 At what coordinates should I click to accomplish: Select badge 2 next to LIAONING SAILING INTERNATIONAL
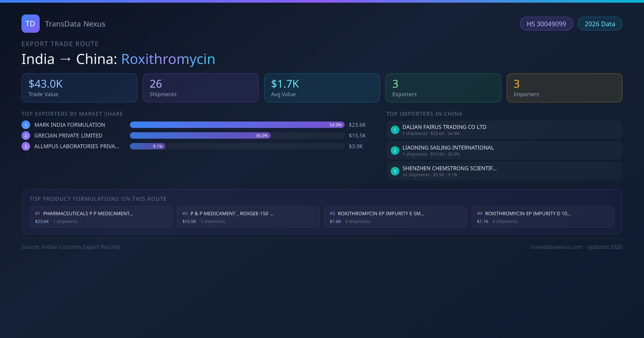pos(395,150)
